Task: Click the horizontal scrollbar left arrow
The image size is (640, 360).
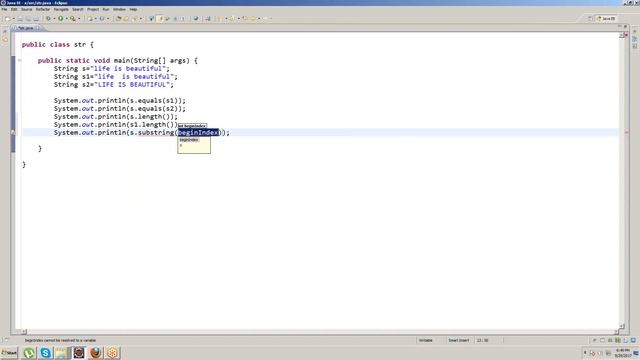Action: tap(24, 331)
